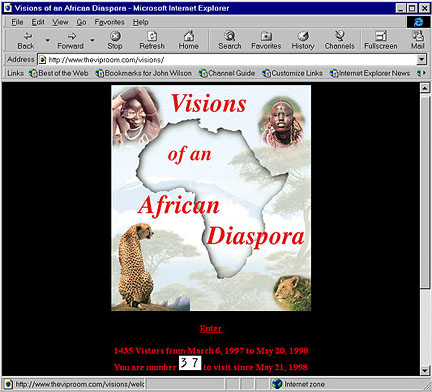Click the Internet zone status text
The image size is (432, 392).
tap(304, 384)
